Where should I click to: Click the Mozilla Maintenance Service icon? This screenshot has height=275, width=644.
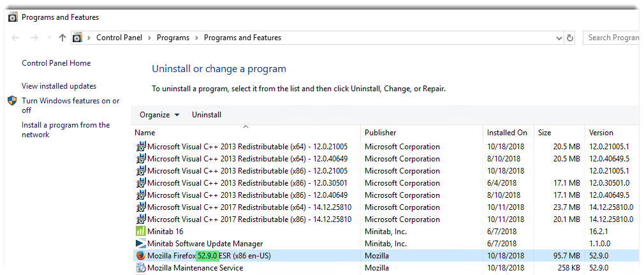pyautogui.click(x=141, y=267)
